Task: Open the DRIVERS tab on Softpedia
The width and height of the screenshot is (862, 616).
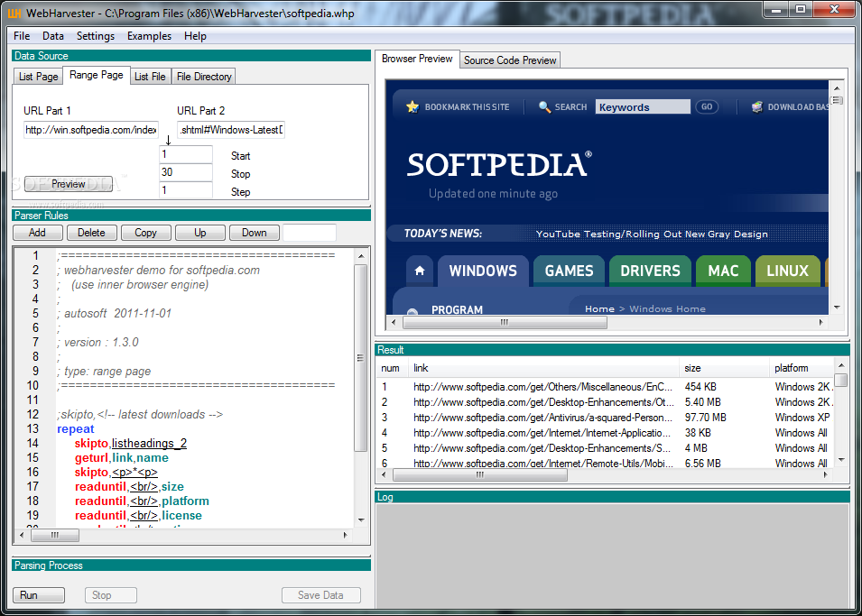Action: click(x=651, y=271)
